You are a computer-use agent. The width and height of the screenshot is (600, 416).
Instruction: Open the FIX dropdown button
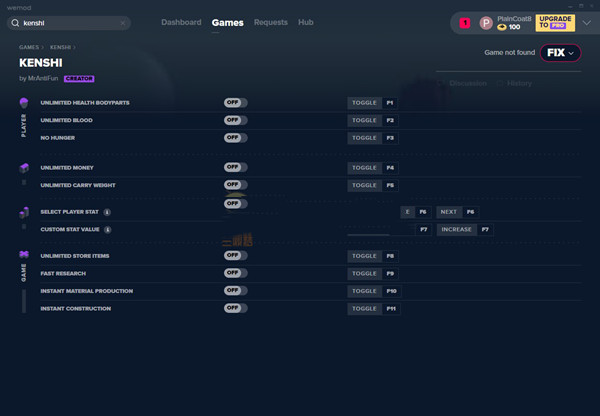pyautogui.click(x=560, y=53)
